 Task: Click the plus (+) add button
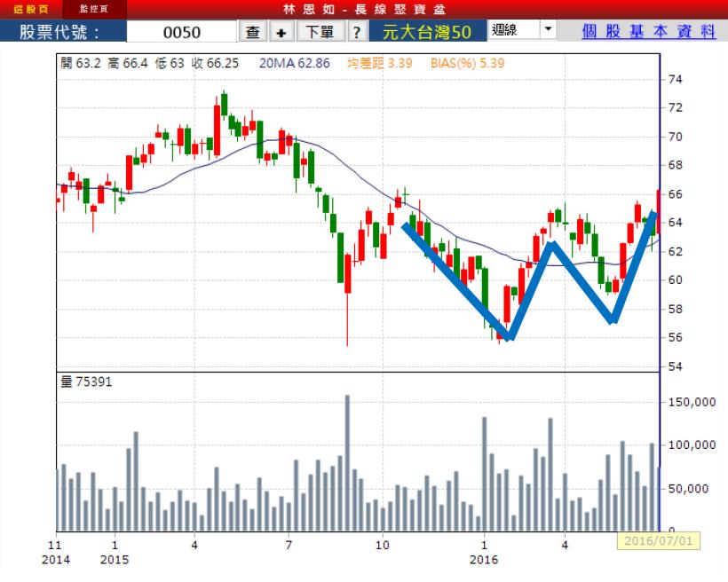281,32
